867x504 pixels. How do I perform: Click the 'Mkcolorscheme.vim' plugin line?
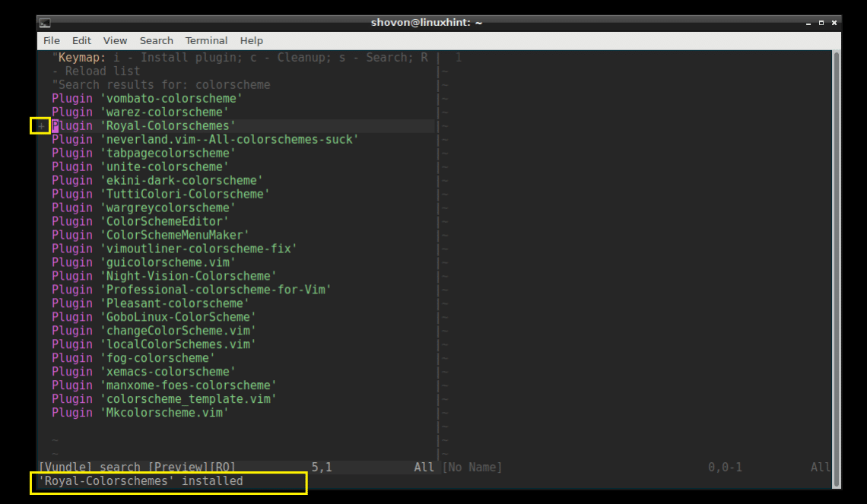coord(141,413)
